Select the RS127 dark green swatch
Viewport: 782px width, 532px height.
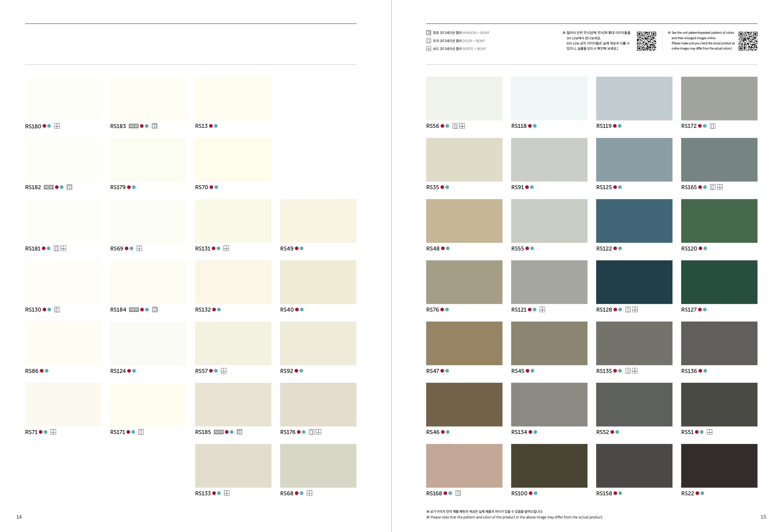click(x=719, y=282)
